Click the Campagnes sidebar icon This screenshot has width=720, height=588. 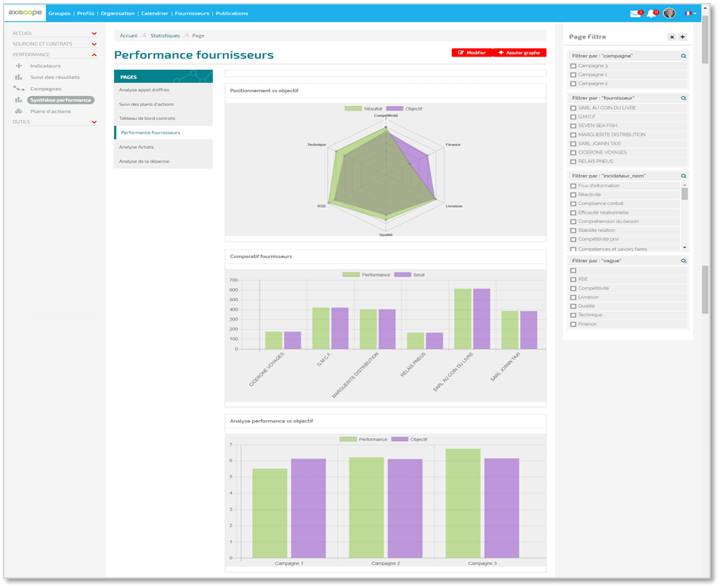(x=19, y=89)
